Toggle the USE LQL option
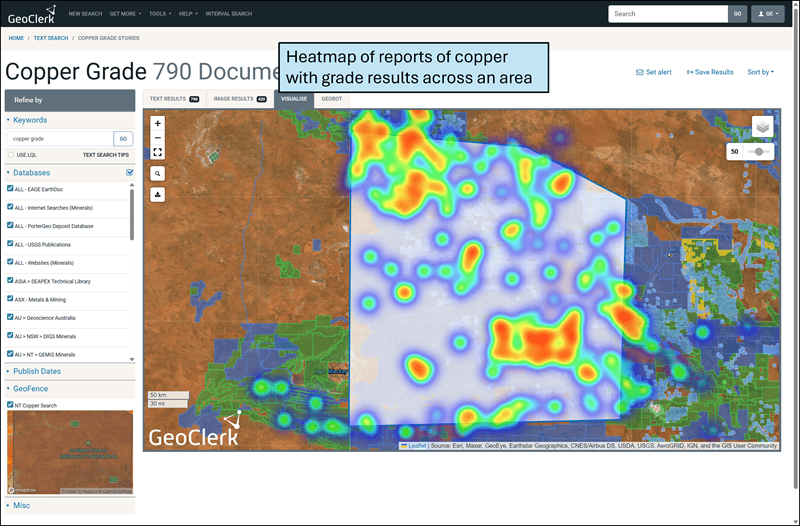 [x=10, y=155]
